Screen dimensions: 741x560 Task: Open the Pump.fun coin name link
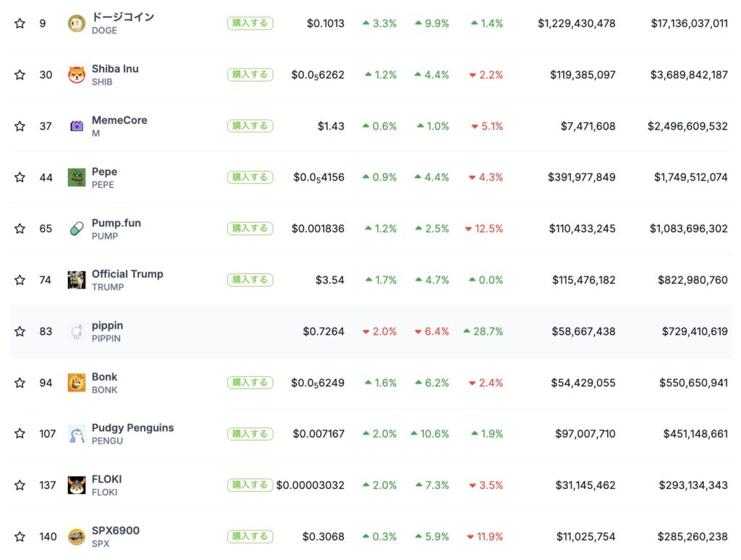click(116, 223)
